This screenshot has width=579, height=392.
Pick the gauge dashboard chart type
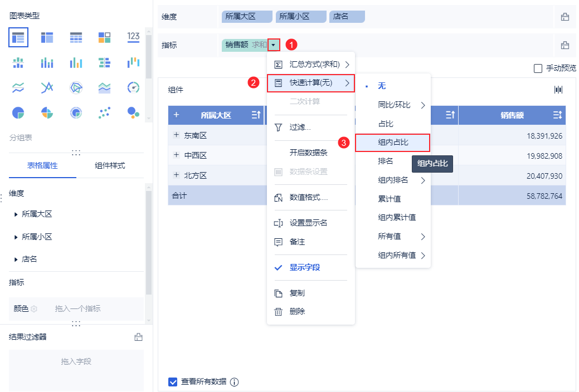click(133, 87)
